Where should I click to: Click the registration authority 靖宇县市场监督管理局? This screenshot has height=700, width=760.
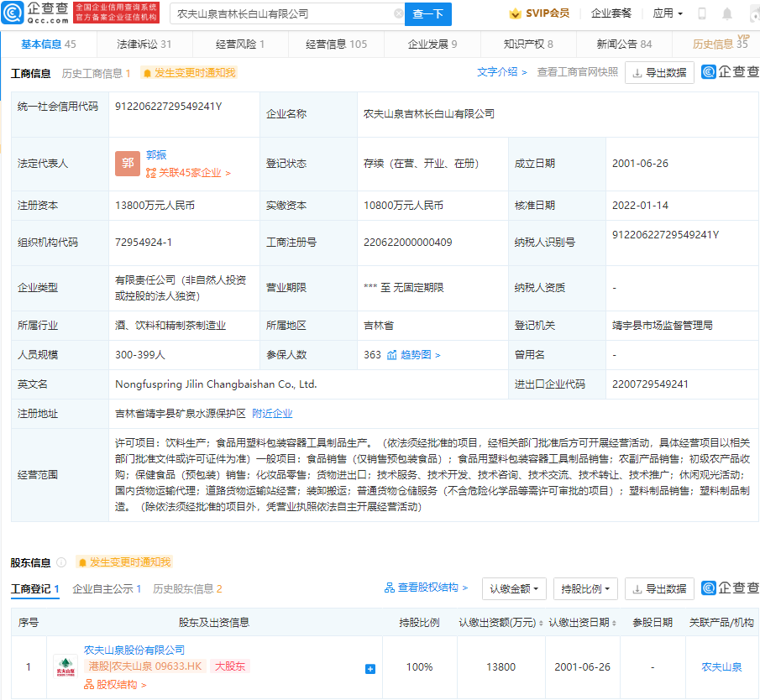pos(662,326)
